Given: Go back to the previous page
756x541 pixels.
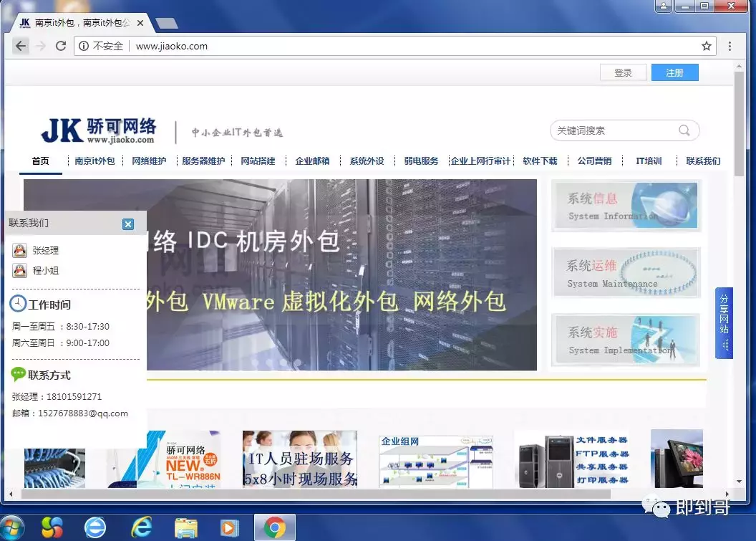Looking at the screenshot, I should coord(21,45).
